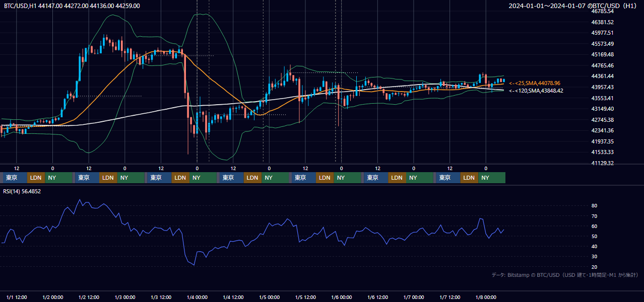The image size is (644, 302).
Task: Click price axis label 44361.44
Action: click(603, 76)
